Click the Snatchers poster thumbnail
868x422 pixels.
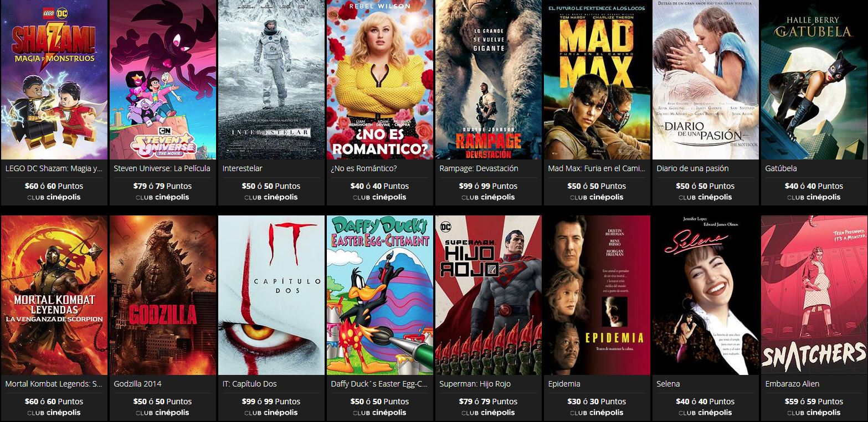tap(814, 295)
